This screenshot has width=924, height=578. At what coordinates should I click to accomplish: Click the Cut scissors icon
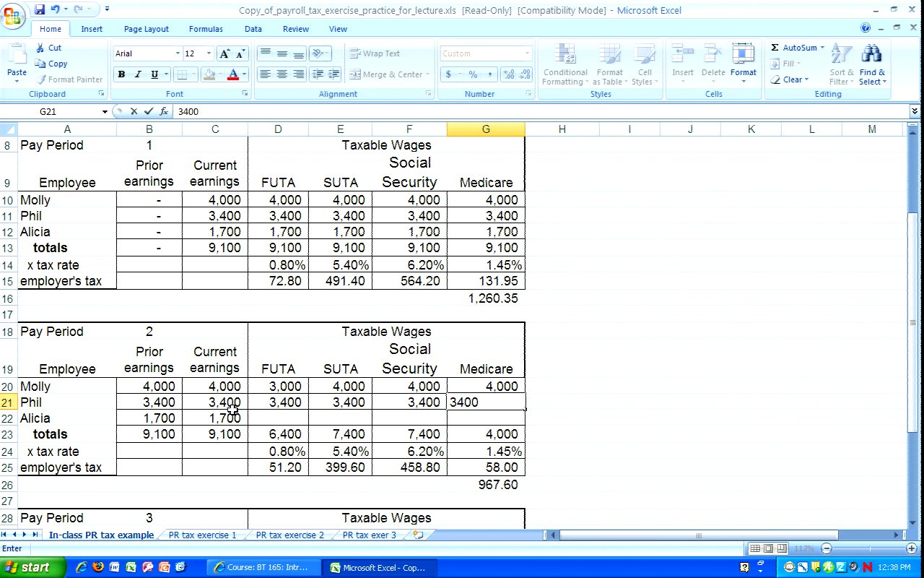40,48
